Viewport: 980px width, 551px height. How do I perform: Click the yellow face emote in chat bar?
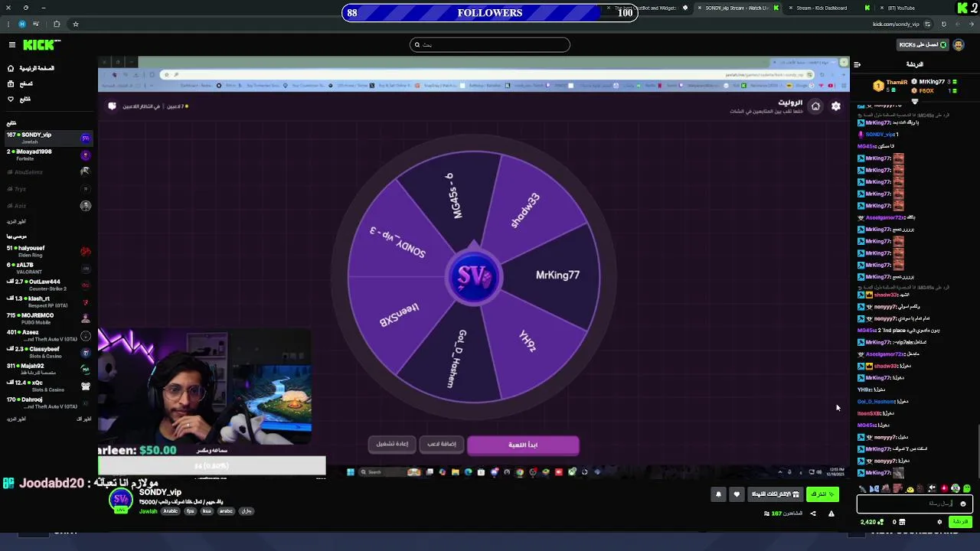[910, 488]
